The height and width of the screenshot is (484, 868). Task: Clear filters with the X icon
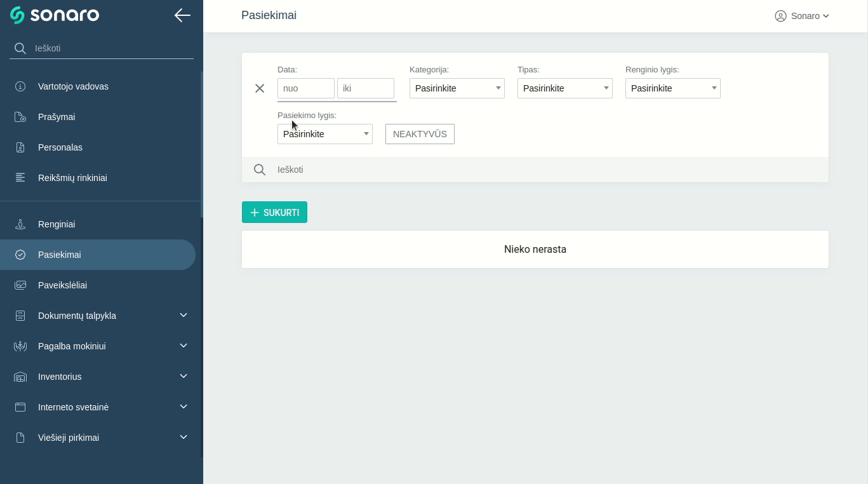click(260, 88)
